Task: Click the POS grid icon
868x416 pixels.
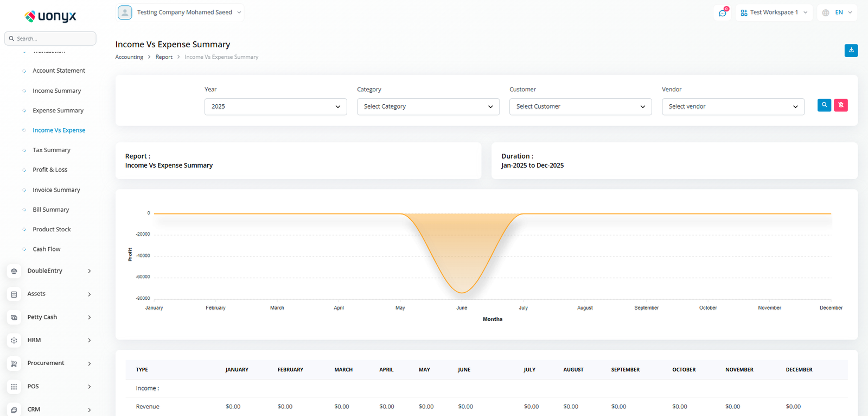Action: click(14, 387)
